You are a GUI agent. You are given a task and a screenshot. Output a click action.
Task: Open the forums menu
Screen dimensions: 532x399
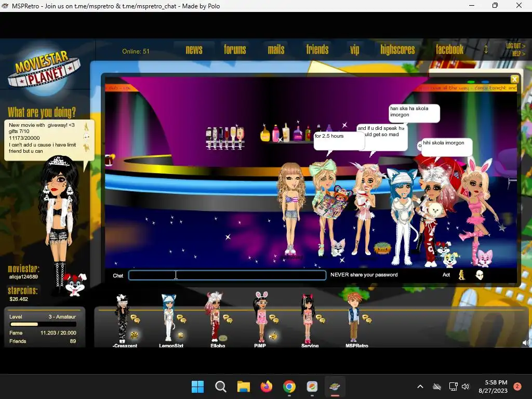click(235, 50)
